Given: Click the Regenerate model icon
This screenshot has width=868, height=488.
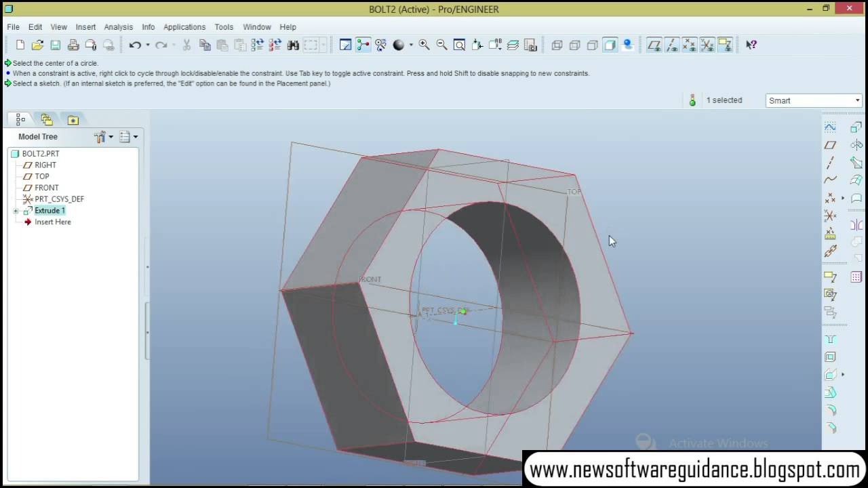Looking at the screenshot, I should coord(258,45).
